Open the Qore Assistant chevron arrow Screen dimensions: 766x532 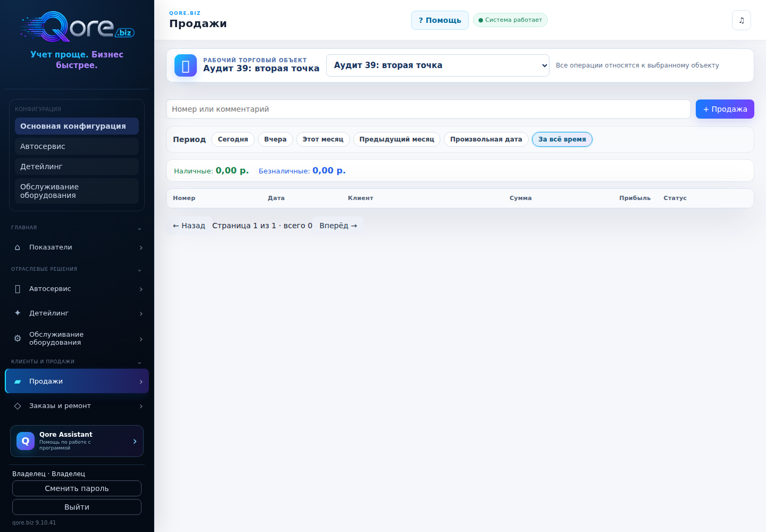pos(135,442)
